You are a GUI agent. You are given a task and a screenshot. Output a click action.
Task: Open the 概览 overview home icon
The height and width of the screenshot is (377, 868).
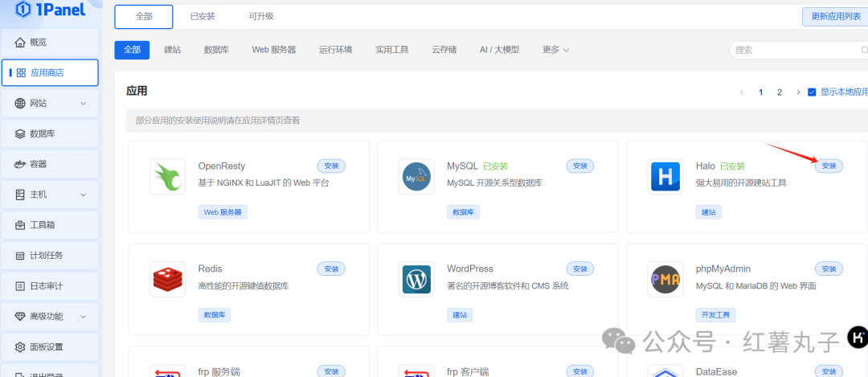[x=20, y=42]
